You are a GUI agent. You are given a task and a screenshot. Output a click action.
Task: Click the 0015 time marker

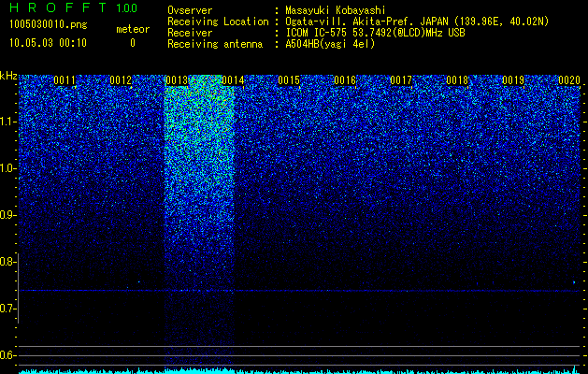(x=289, y=80)
